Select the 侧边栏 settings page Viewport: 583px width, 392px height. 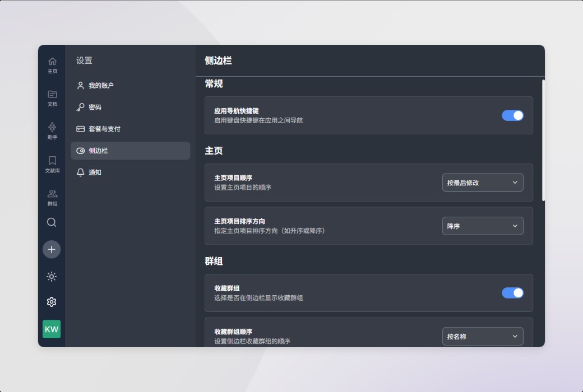click(130, 151)
